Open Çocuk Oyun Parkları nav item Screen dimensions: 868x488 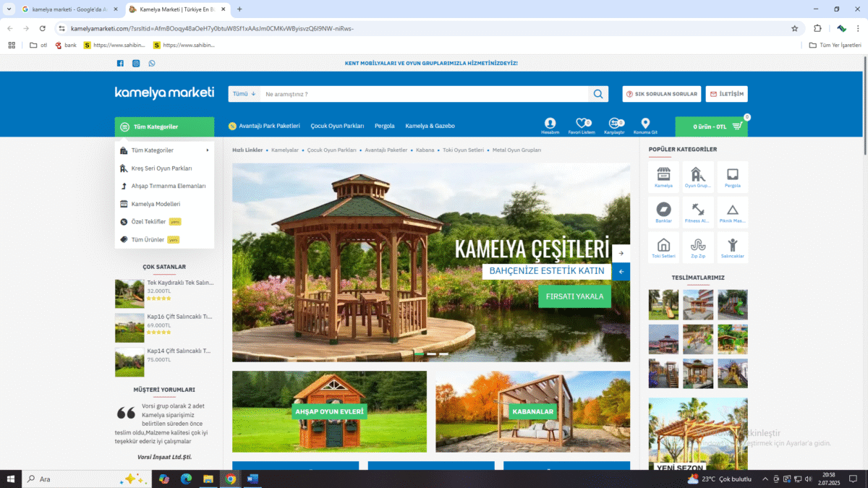pyautogui.click(x=337, y=126)
